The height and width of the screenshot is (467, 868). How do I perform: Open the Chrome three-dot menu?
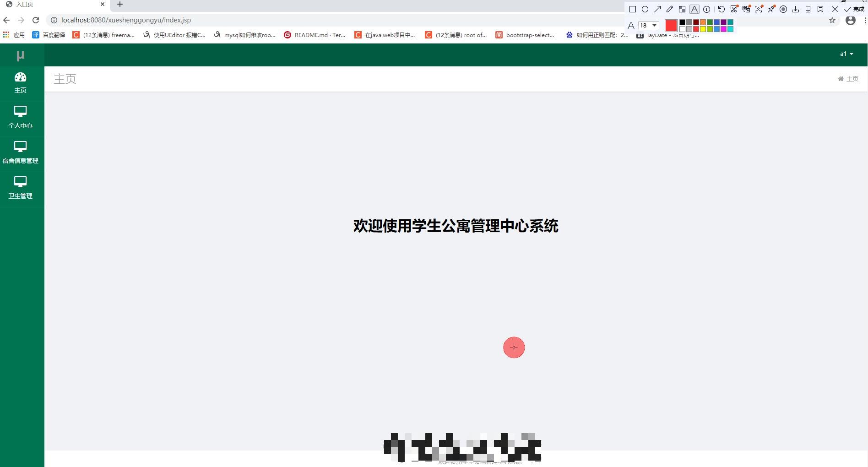point(865,20)
